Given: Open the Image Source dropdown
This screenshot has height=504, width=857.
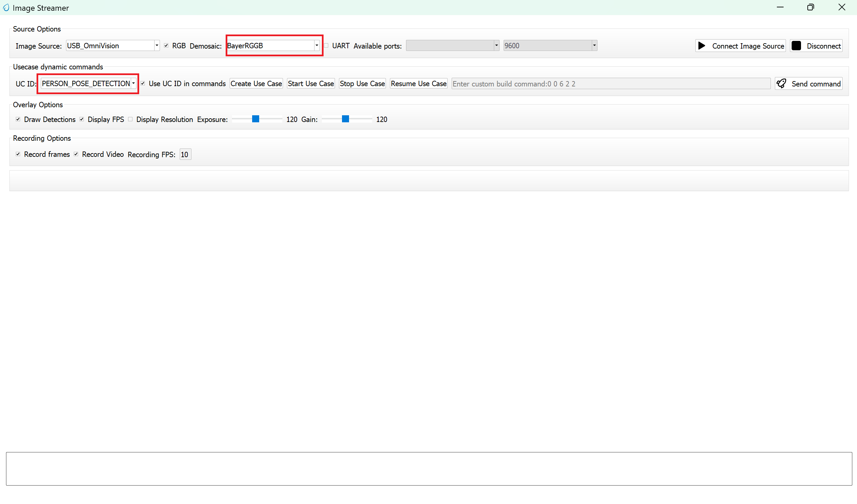Looking at the screenshot, I should [x=157, y=45].
